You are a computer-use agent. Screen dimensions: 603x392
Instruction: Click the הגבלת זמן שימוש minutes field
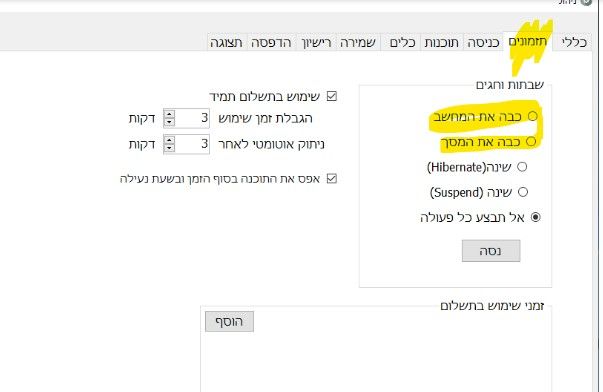[192, 118]
